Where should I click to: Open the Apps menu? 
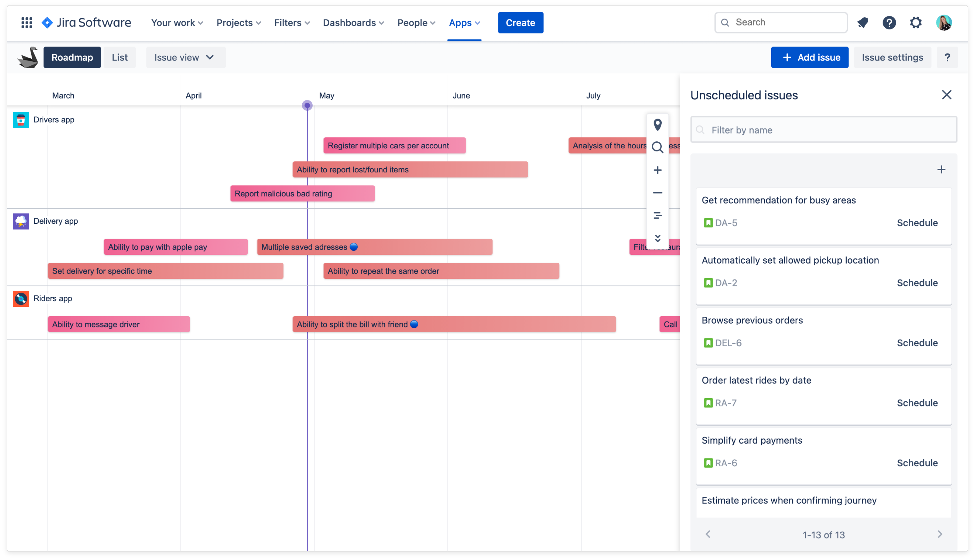464,23
